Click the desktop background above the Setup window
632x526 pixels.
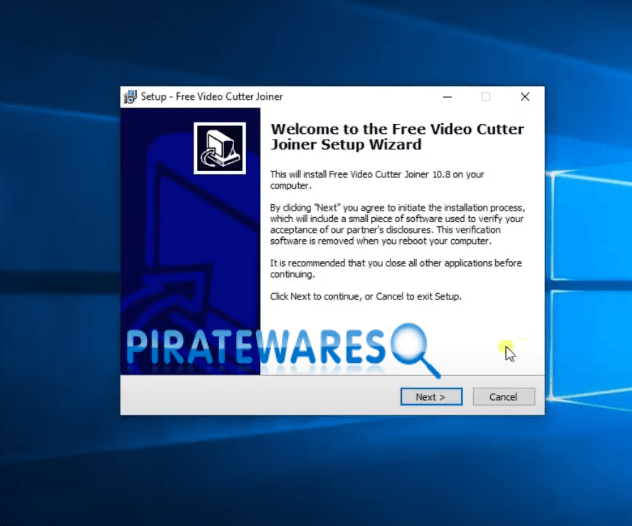click(330, 40)
